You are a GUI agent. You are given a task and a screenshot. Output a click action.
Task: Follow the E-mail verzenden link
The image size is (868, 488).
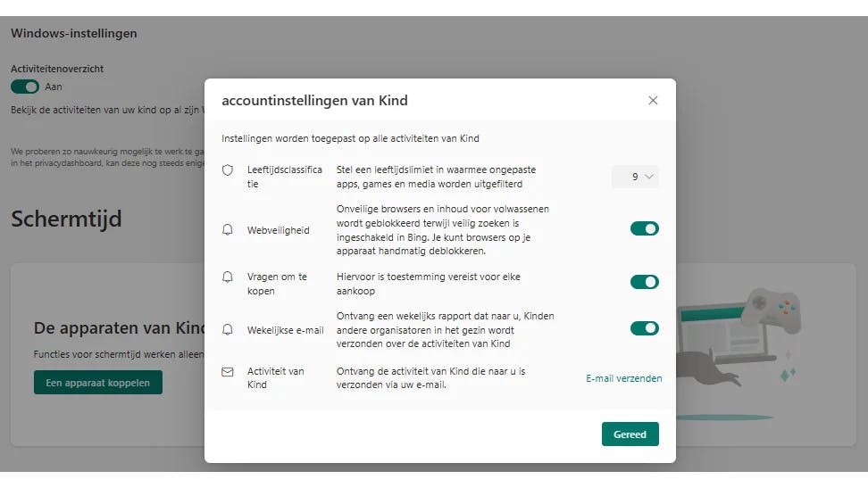[x=623, y=378]
